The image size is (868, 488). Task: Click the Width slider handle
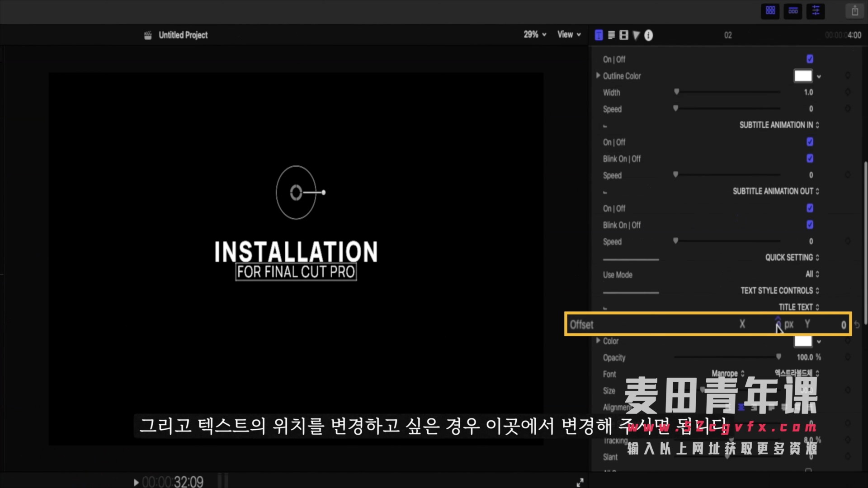676,92
